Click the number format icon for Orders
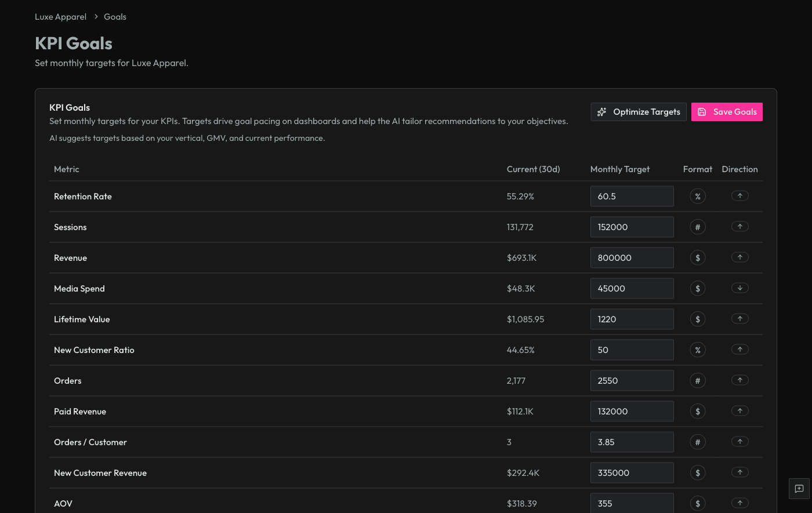The width and height of the screenshot is (812, 513). 698,380
